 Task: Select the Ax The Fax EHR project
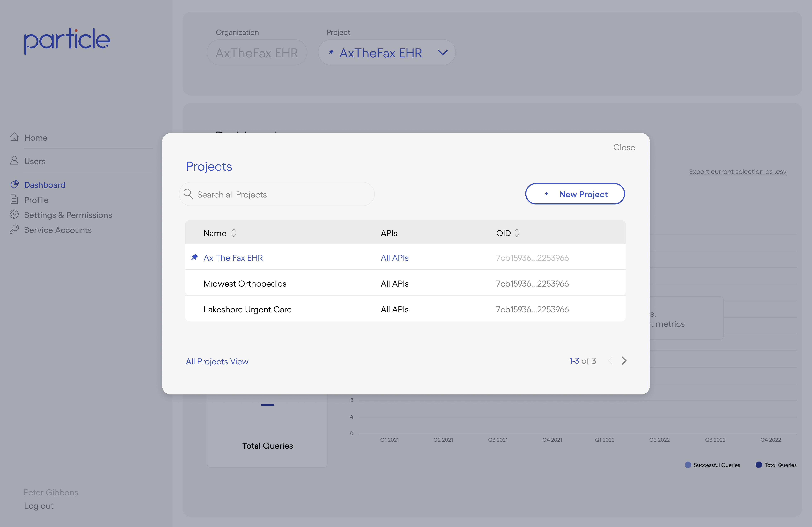point(233,258)
